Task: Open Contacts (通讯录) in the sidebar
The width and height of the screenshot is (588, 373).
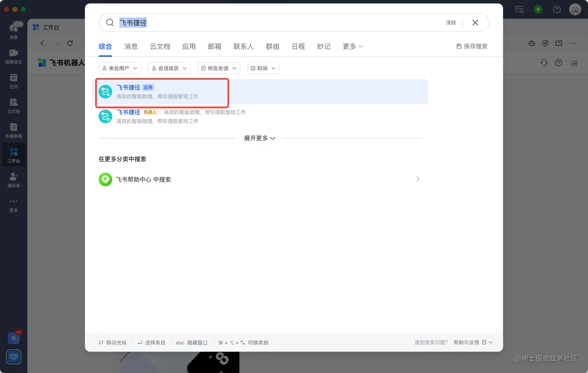Action: coord(14,180)
